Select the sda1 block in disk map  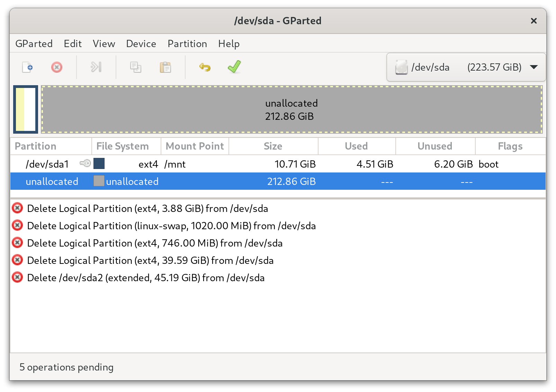click(x=26, y=109)
